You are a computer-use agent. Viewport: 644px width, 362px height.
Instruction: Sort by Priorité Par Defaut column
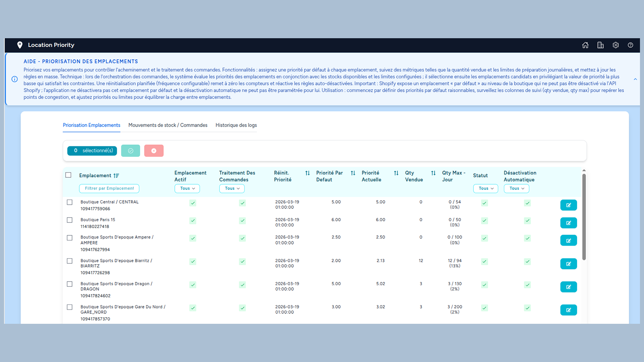tap(353, 173)
